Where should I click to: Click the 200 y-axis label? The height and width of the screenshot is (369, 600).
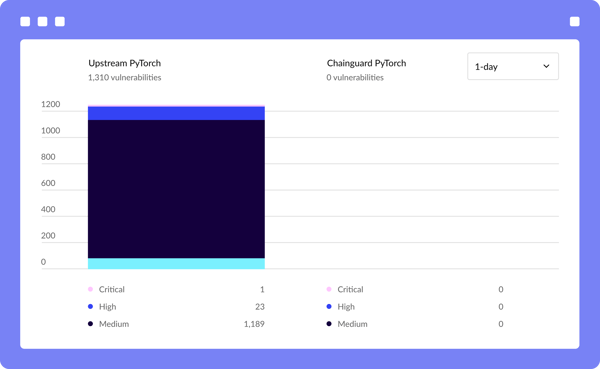pyautogui.click(x=48, y=235)
